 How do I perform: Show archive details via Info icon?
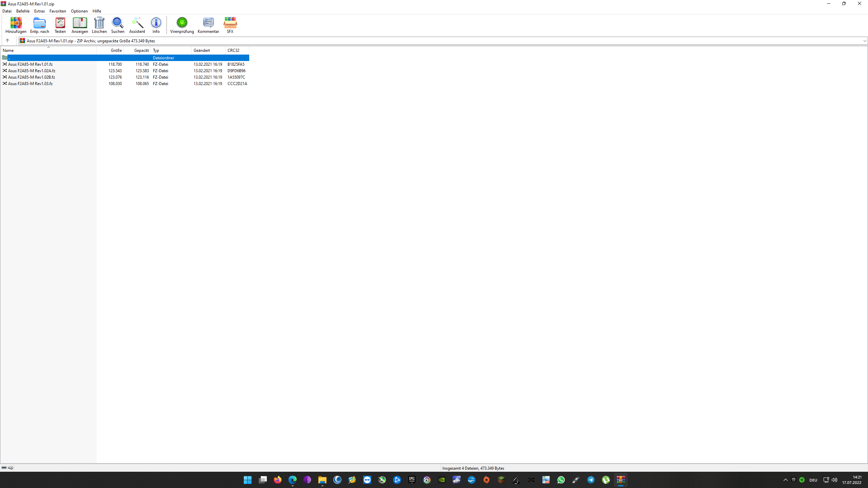pos(156,25)
